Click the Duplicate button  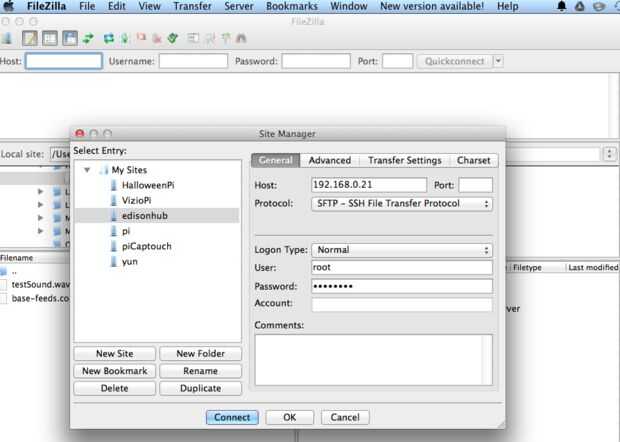click(200, 388)
